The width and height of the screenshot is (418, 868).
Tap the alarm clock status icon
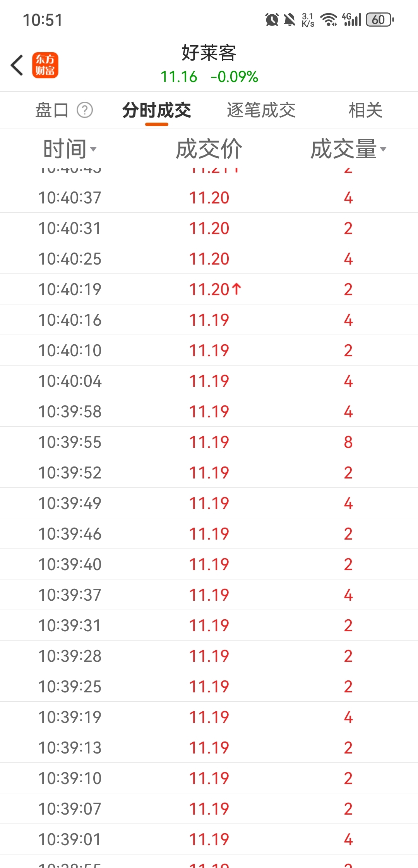tap(272, 19)
